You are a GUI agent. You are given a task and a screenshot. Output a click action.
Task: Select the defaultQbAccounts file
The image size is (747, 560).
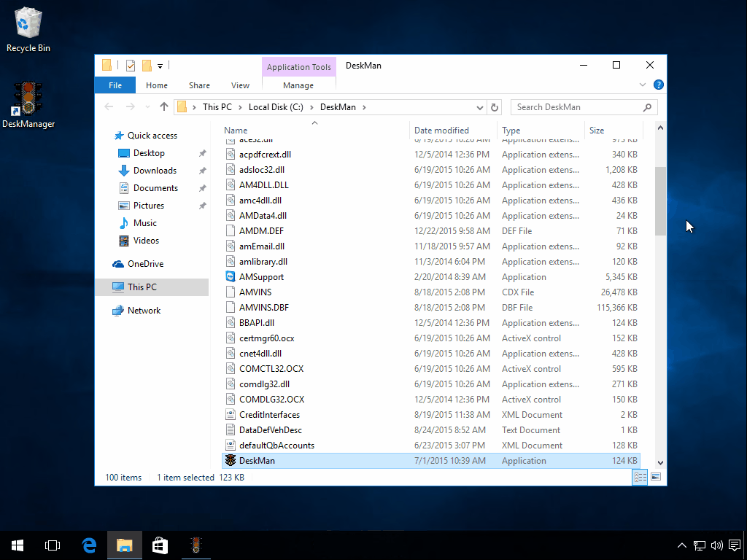[x=276, y=446]
